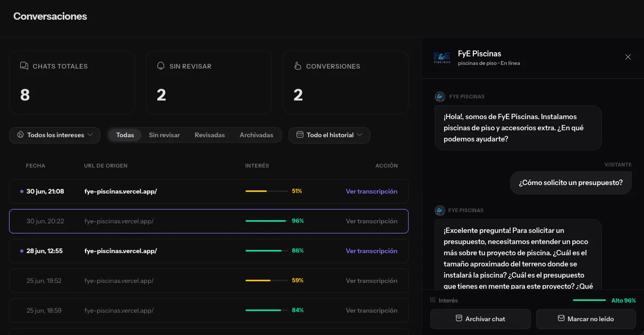This screenshot has width=644, height=335.
Task: Click the calendar icon in the history filter
Action: click(300, 135)
